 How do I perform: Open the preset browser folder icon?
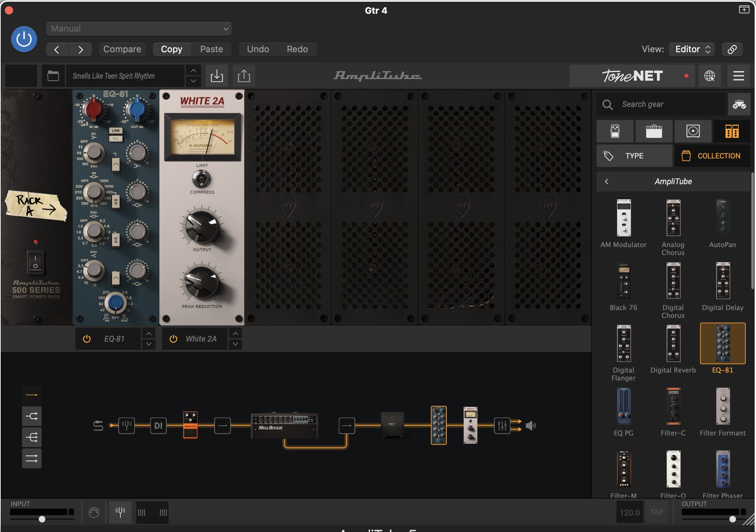53,76
